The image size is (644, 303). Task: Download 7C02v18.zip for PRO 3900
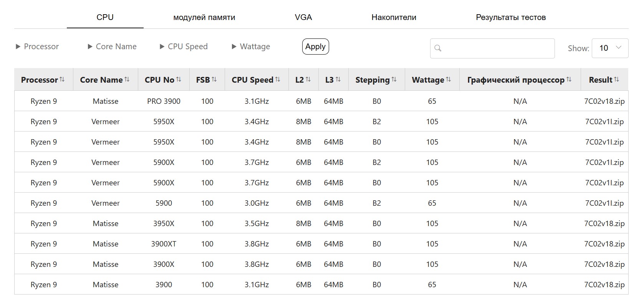click(604, 101)
